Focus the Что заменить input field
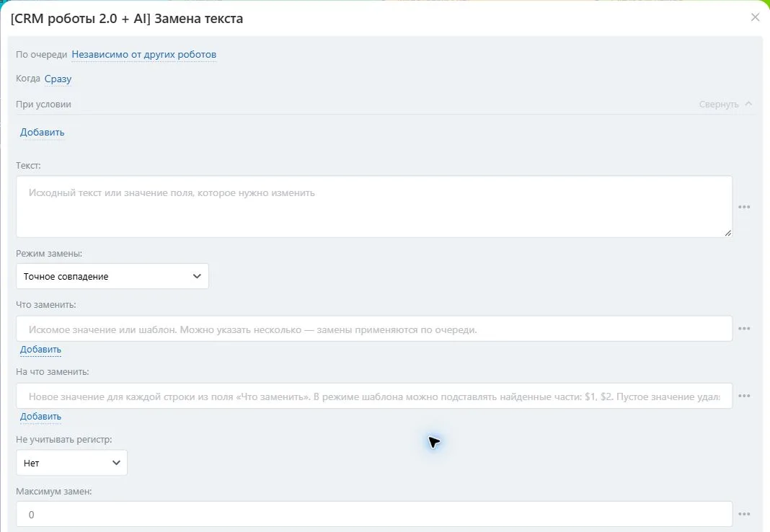The width and height of the screenshot is (770, 532). [x=374, y=329]
